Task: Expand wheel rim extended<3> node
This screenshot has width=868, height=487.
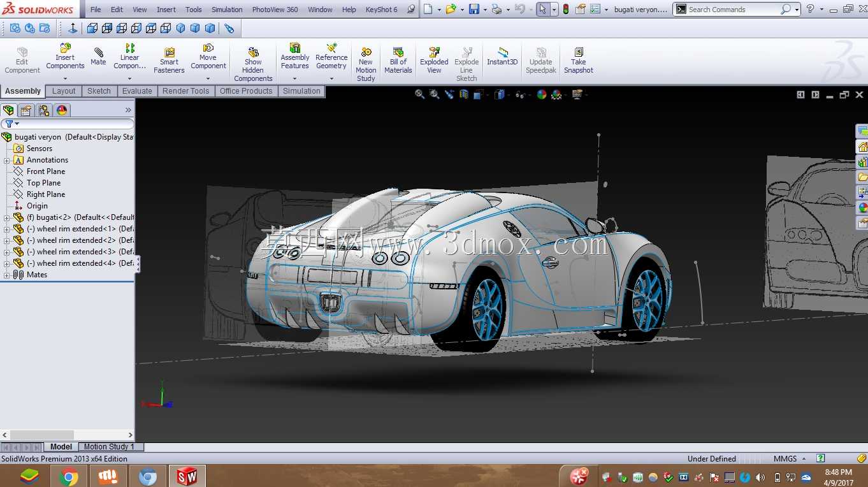Action: click(7, 252)
